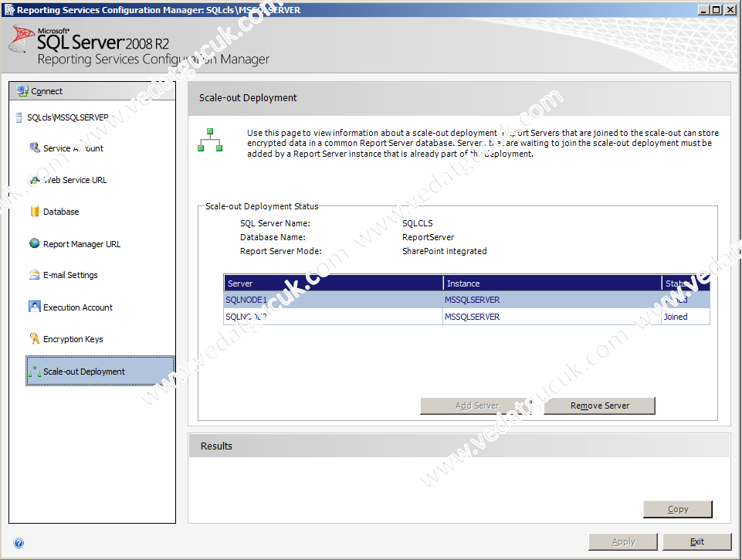Screen dimensions: 742x560
Task: Open the Service Account icon
Action: (x=35, y=148)
